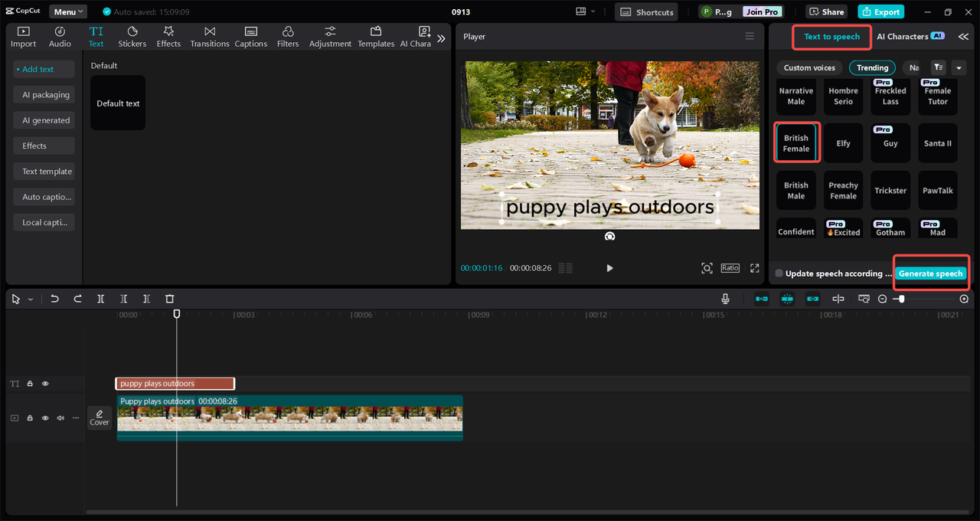Image resolution: width=980 pixels, height=521 pixels.
Task: Click the player zoom-to-fit scan icon
Action: point(707,268)
